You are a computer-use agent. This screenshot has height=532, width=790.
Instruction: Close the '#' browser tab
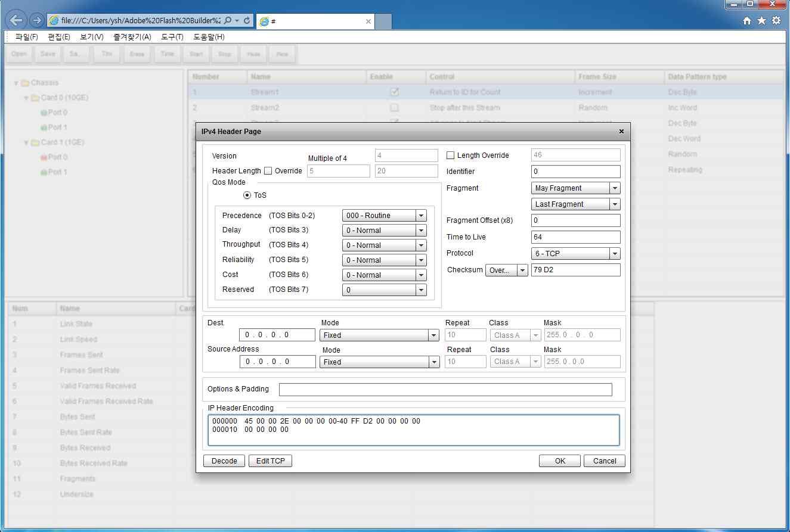tap(368, 21)
